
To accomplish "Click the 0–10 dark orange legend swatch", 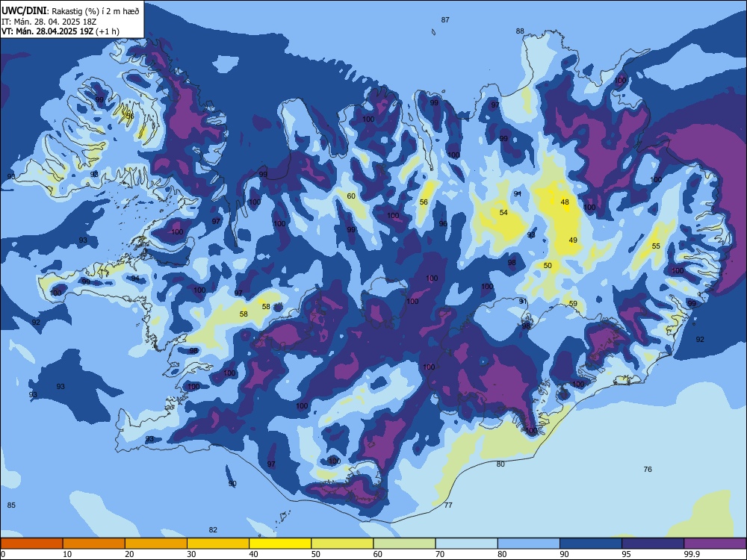I will pos(31,544).
